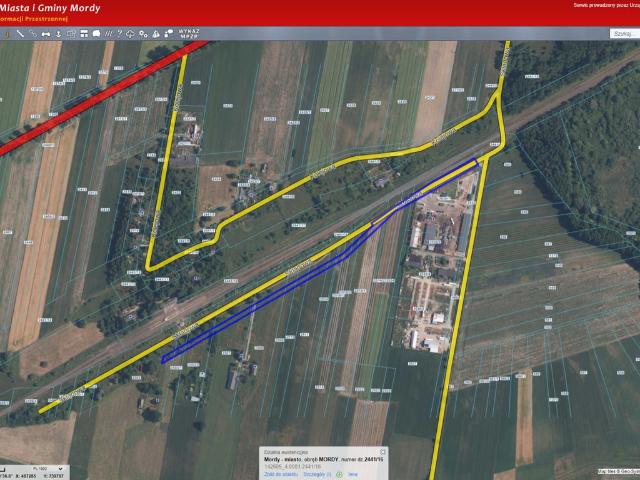This screenshot has height=480, width=640.
Task: Click the comment bubble toolbar icon
Action: (169, 34)
